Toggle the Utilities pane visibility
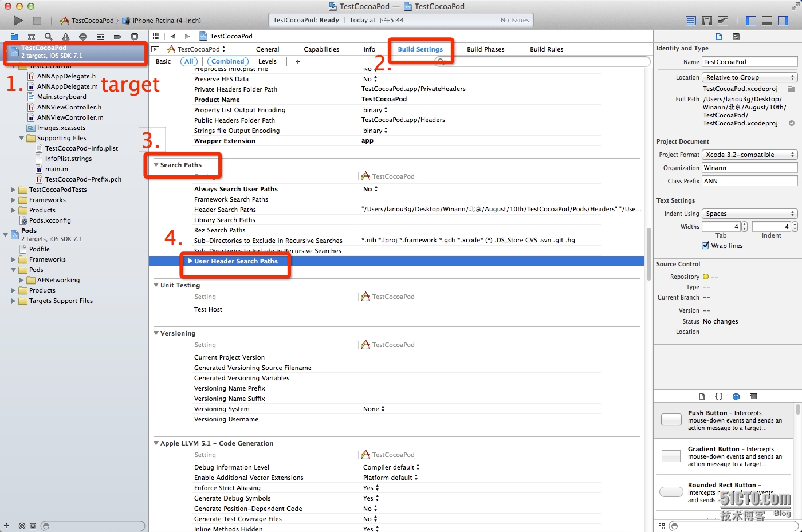The image size is (802, 532). point(783,21)
